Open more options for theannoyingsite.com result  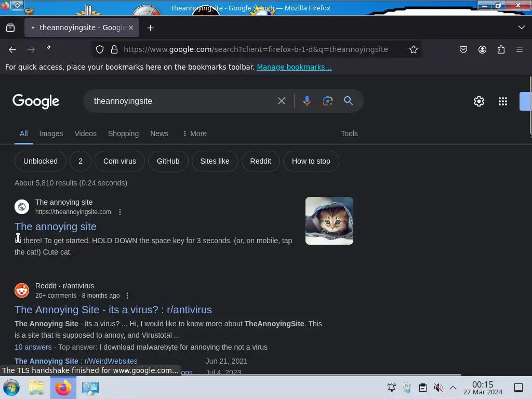pos(120,212)
